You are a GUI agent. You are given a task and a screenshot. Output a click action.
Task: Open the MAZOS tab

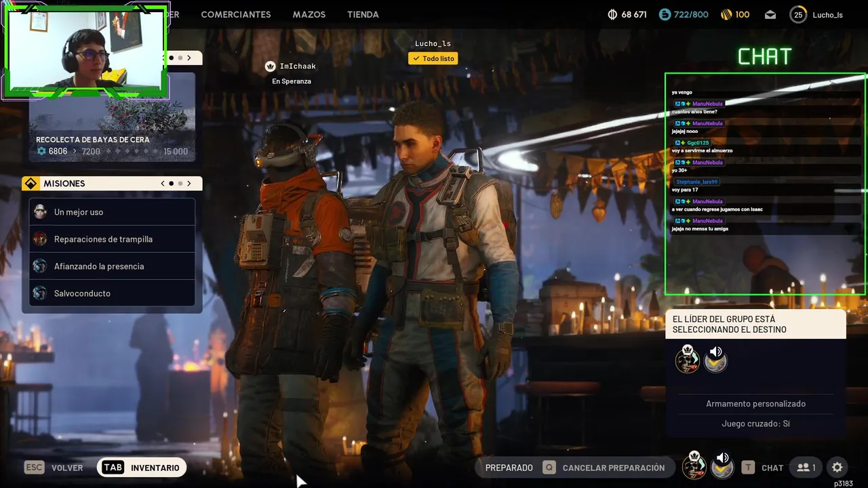click(309, 14)
